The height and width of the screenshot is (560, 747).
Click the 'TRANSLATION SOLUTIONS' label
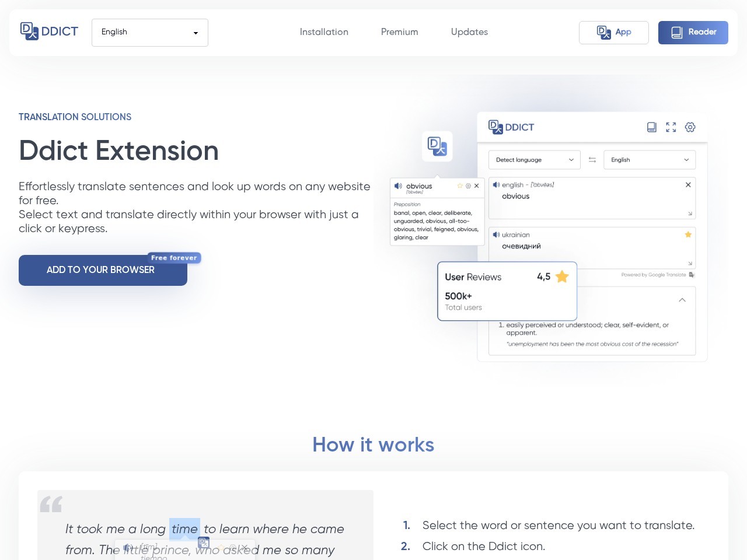[75, 117]
